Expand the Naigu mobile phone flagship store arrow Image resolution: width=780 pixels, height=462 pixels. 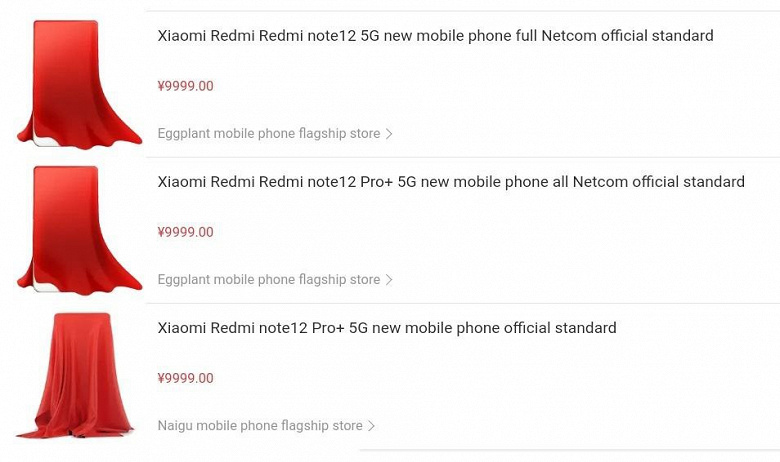click(371, 426)
